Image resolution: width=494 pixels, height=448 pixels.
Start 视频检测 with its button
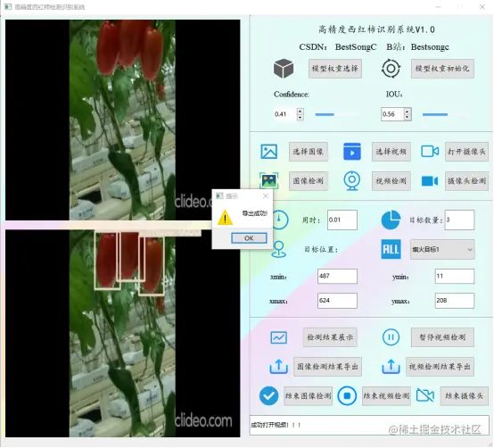391,181
